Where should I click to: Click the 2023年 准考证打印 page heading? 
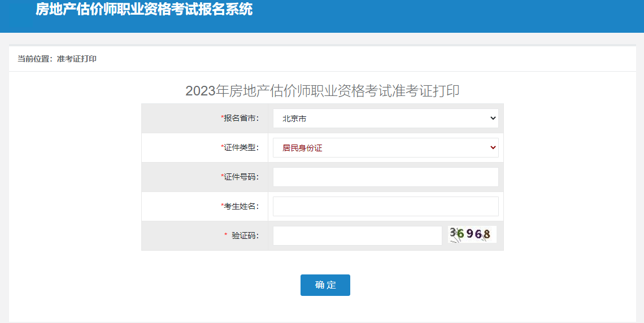(x=322, y=91)
